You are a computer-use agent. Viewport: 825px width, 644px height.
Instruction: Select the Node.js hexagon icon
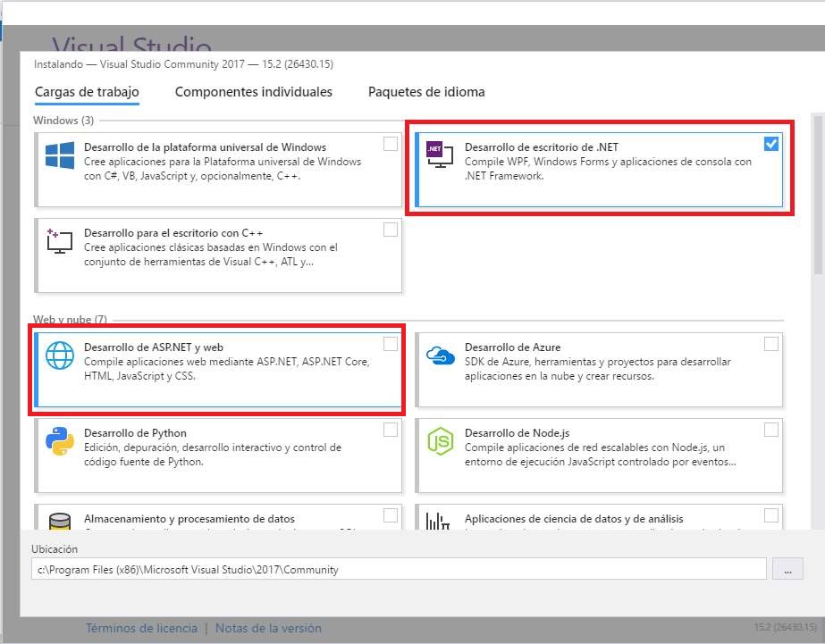click(x=439, y=441)
